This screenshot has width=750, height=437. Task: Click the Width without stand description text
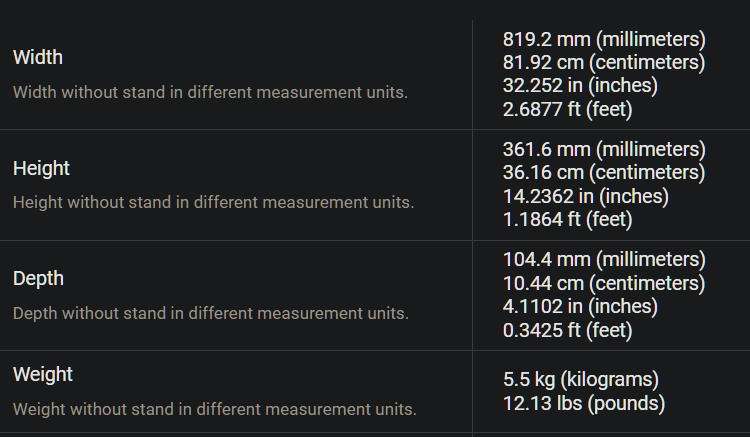click(210, 92)
